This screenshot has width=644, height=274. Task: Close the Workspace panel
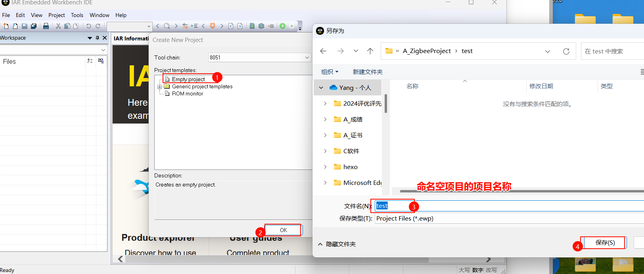click(x=105, y=38)
